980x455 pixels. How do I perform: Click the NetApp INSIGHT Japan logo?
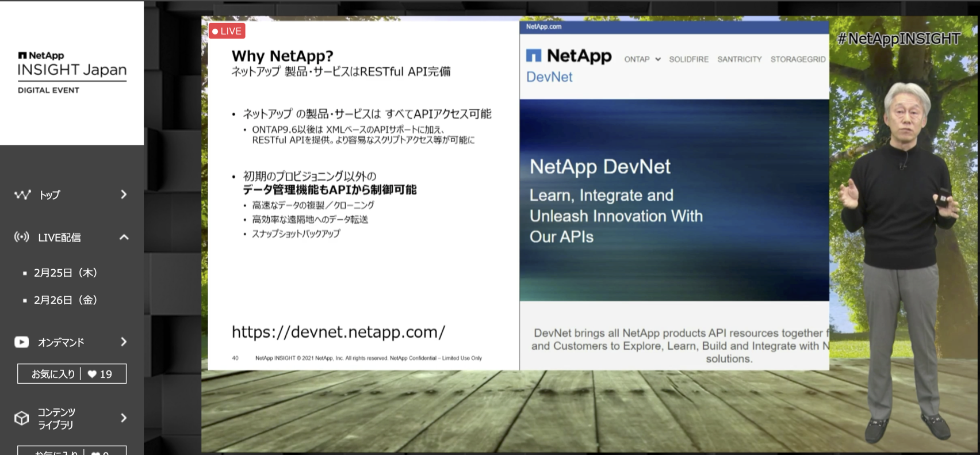[x=72, y=72]
